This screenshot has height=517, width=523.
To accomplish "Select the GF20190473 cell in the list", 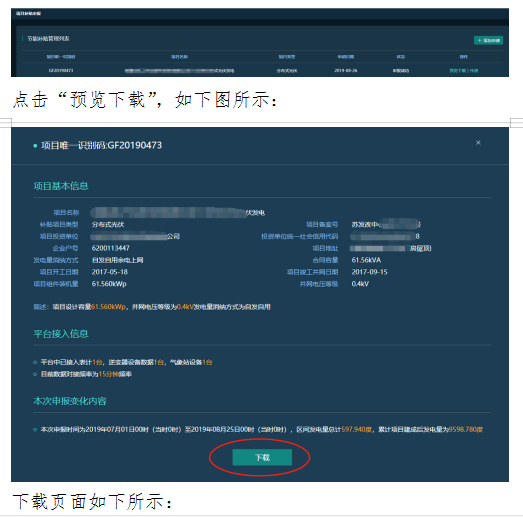I will pos(61,71).
